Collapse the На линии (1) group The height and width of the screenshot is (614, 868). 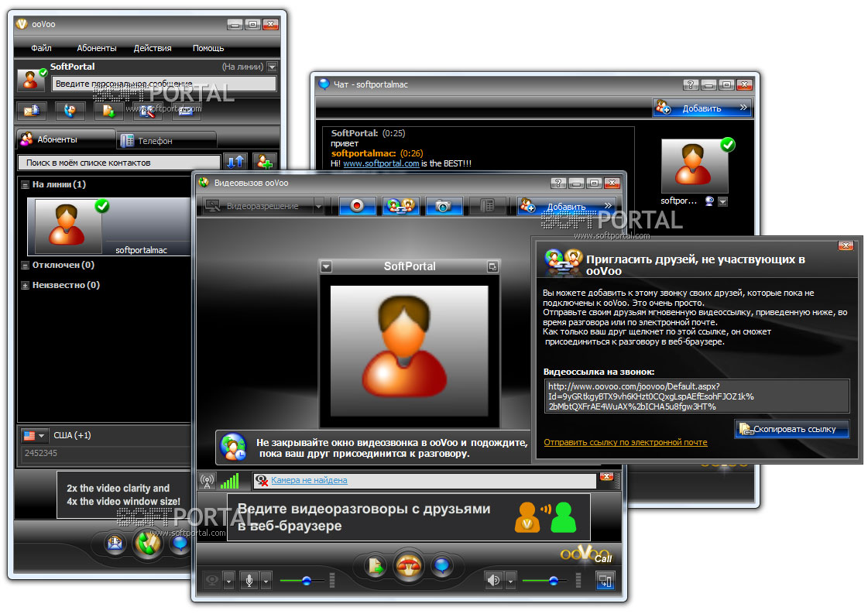click(25, 185)
